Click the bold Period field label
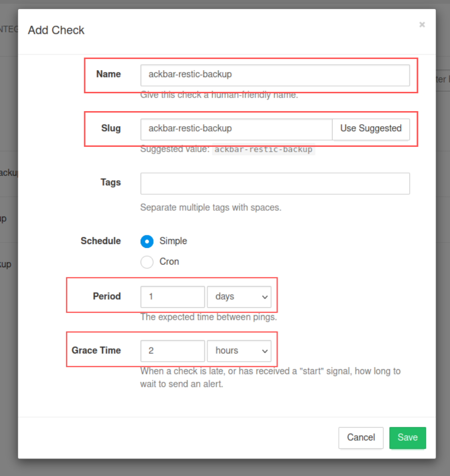This screenshot has width=450, height=476. 107,296
